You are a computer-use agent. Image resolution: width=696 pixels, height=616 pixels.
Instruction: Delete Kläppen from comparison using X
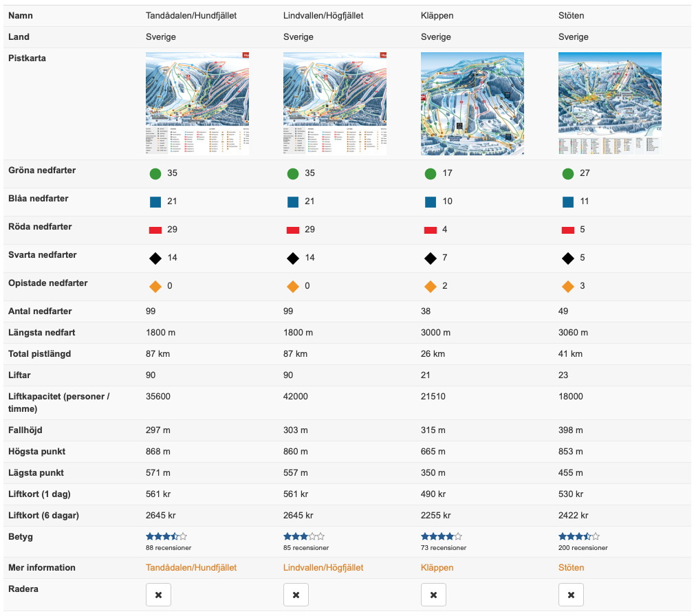(434, 595)
